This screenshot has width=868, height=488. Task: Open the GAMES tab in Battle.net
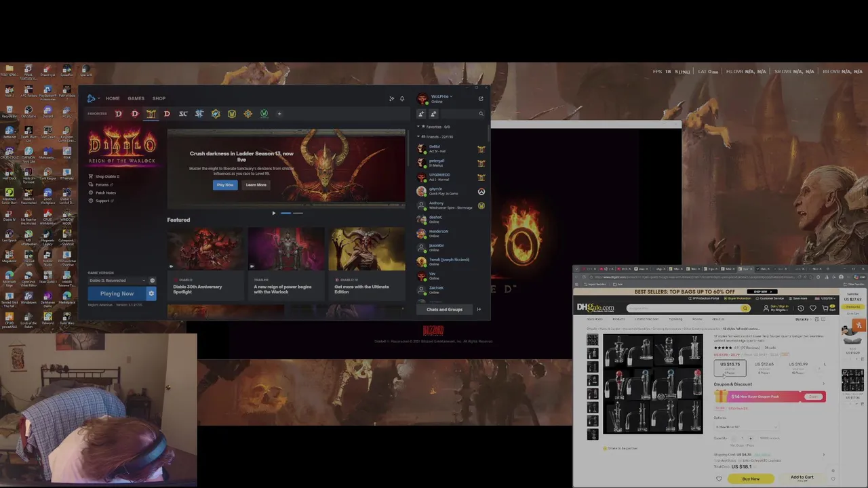[136, 98]
